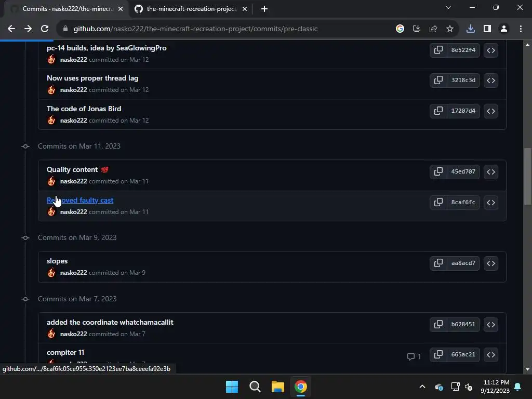Browse repository at commit 3218c3d

pos(490,81)
